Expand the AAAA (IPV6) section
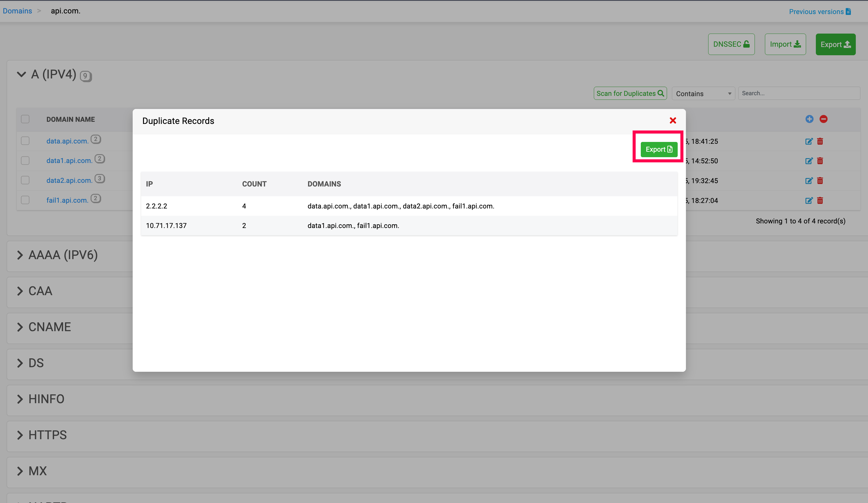This screenshot has height=503, width=868. point(20,255)
